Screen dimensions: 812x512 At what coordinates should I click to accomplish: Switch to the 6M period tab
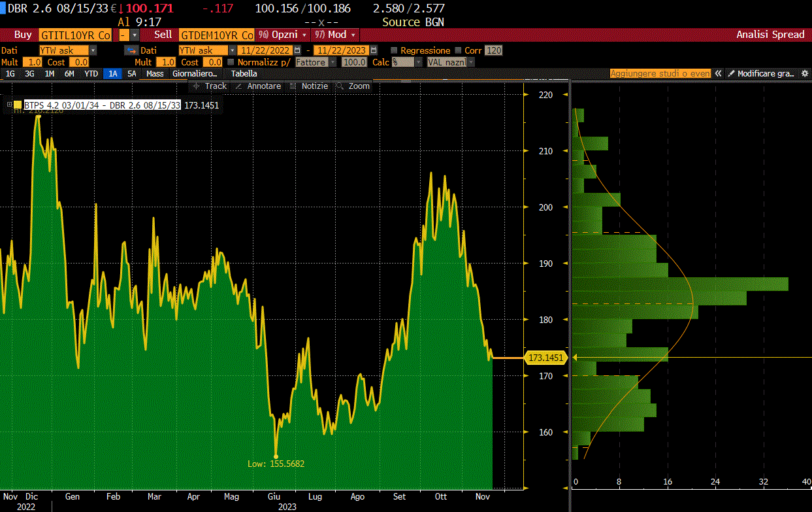point(69,74)
